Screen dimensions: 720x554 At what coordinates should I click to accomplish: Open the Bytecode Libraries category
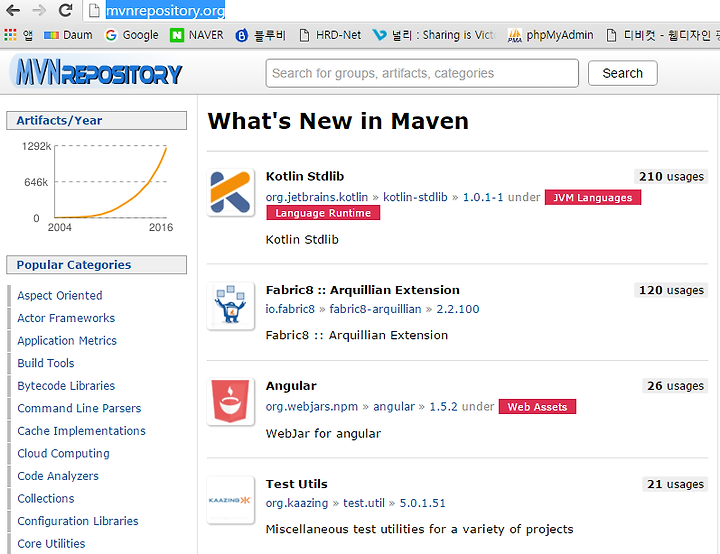(x=66, y=385)
